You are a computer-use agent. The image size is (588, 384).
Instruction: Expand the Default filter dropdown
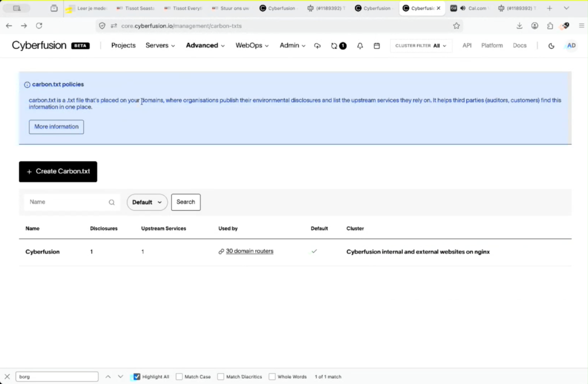(x=147, y=202)
